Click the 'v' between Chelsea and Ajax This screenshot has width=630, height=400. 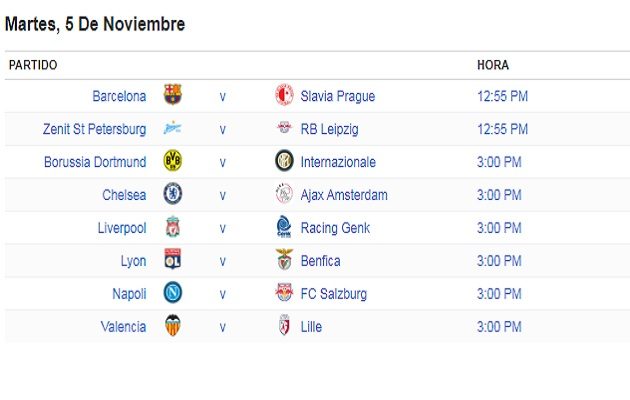point(222,195)
